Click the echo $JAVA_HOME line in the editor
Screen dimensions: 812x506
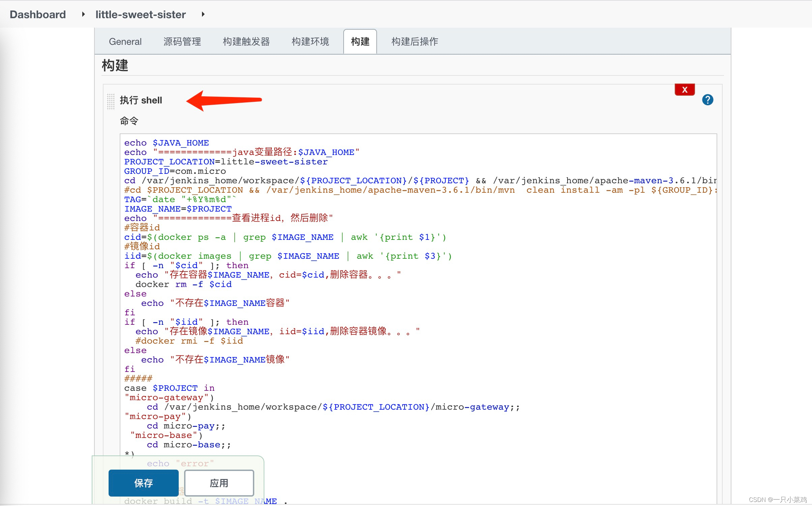pos(167,143)
